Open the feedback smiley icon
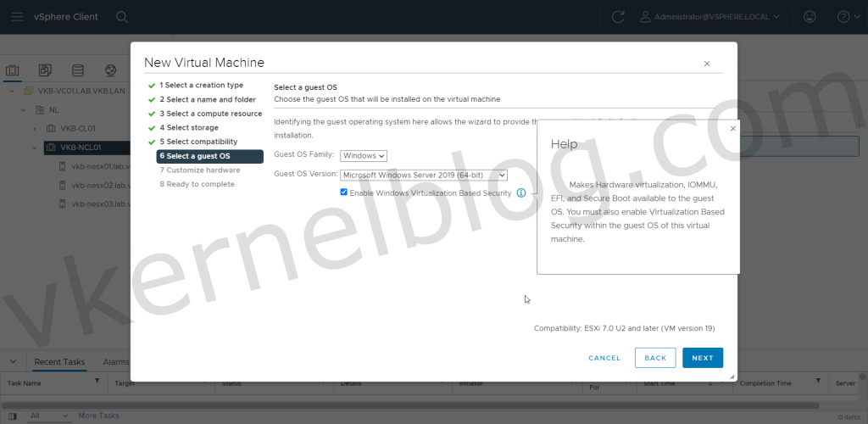This screenshot has width=868, height=424. 810,17
